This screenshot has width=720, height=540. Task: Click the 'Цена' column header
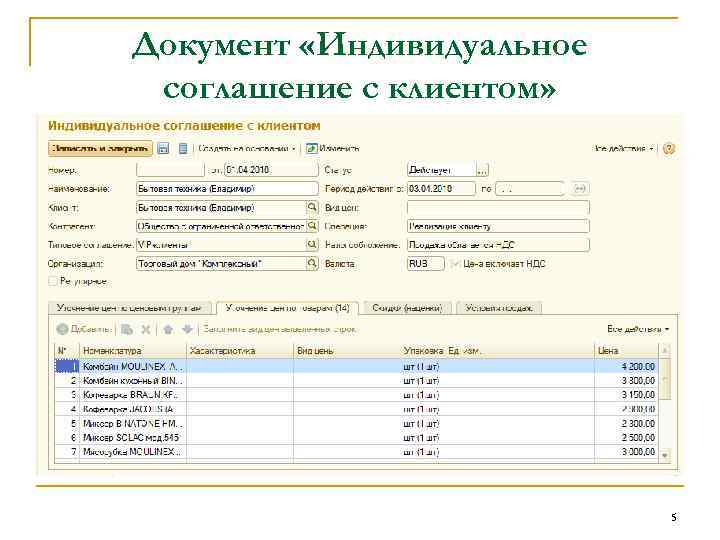[x=626, y=351]
